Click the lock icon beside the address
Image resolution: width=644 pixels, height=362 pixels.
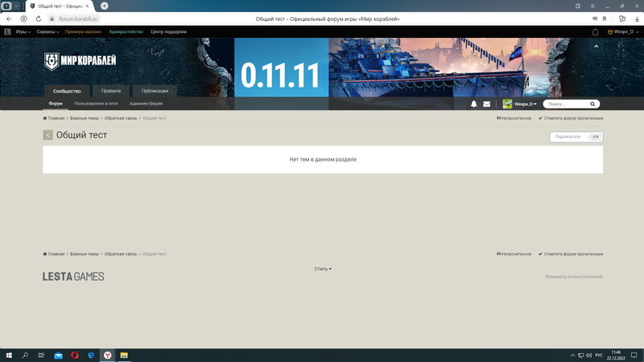point(52,19)
